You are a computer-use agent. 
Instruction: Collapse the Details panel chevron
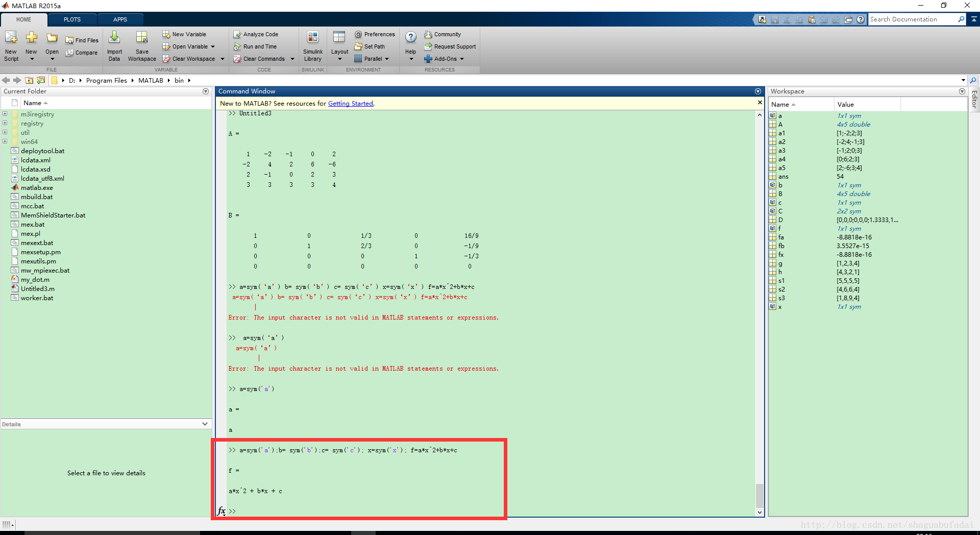point(205,424)
